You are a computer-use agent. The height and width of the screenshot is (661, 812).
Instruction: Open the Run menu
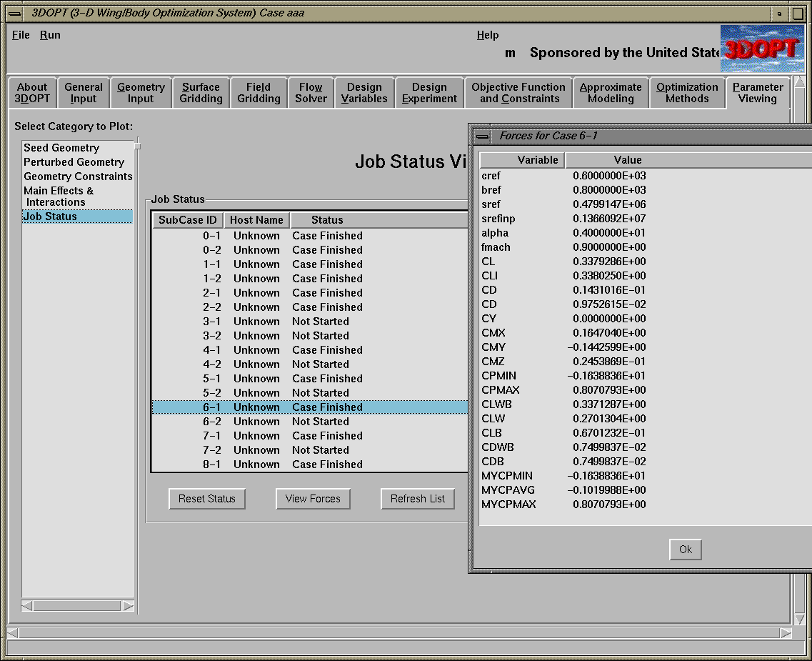coord(50,35)
